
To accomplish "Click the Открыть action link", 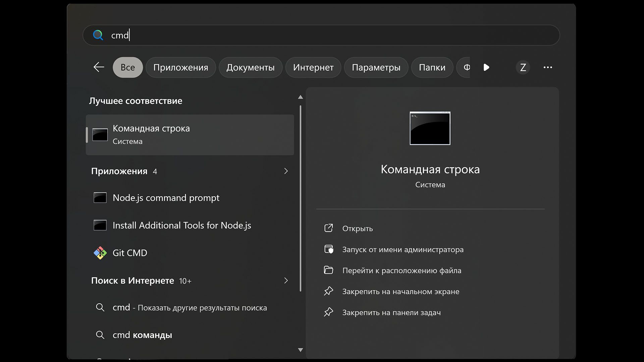I will [358, 229].
